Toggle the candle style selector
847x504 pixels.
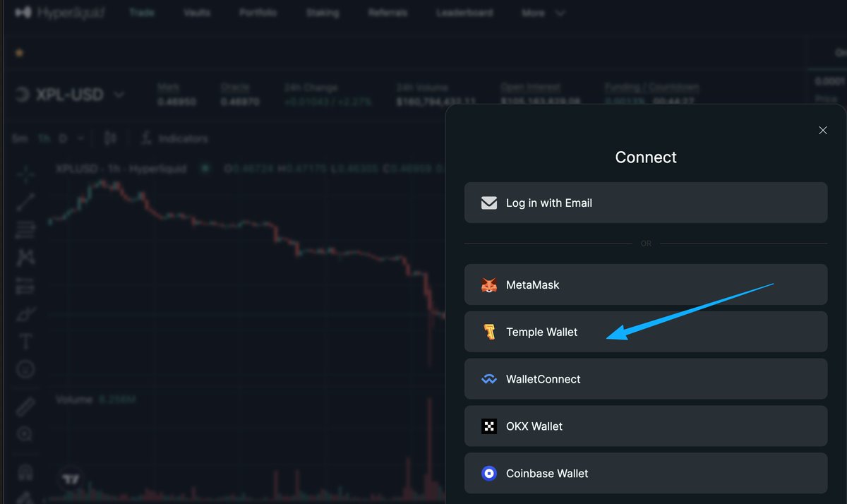110,138
